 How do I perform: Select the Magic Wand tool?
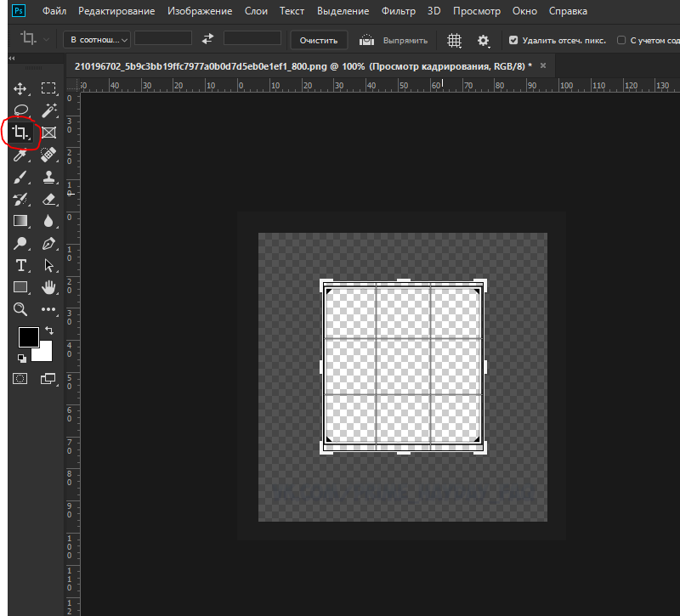pyautogui.click(x=49, y=110)
